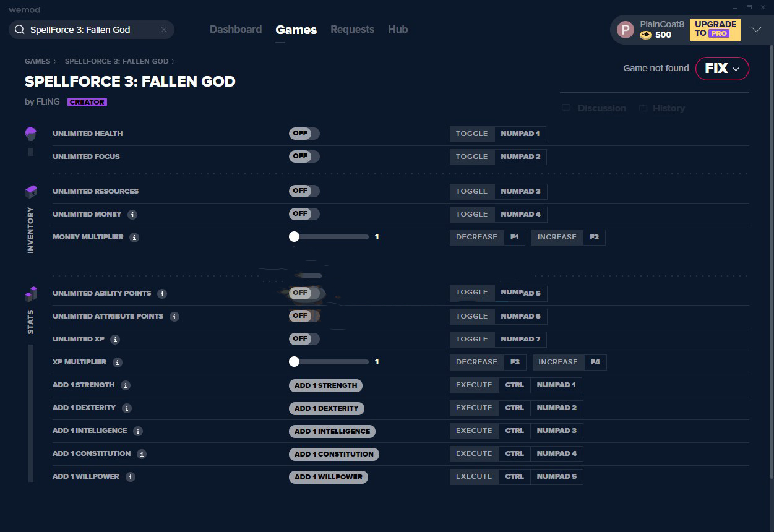774x532 pixels.
Task: Show info for Unlimited XP
Action: click(115, 340)
